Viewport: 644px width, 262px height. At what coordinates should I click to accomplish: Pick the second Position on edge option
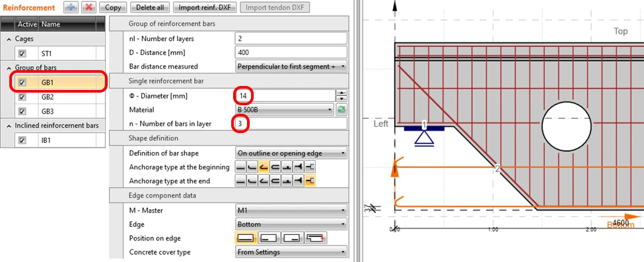[x=269, y=238]
